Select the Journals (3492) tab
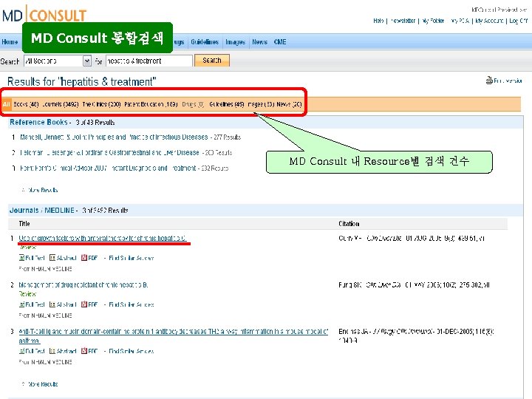 61,104
